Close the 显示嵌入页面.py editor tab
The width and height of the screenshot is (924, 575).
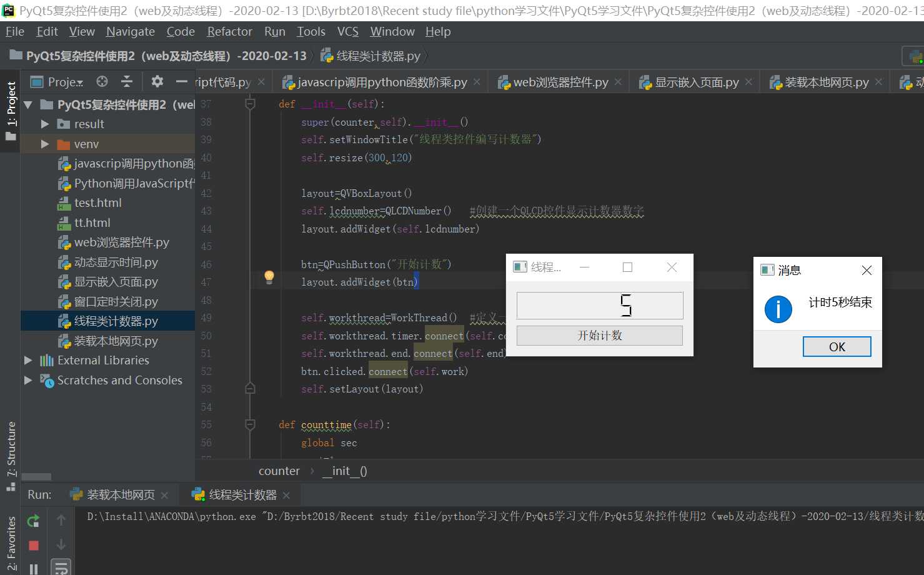tap(748, 82)
